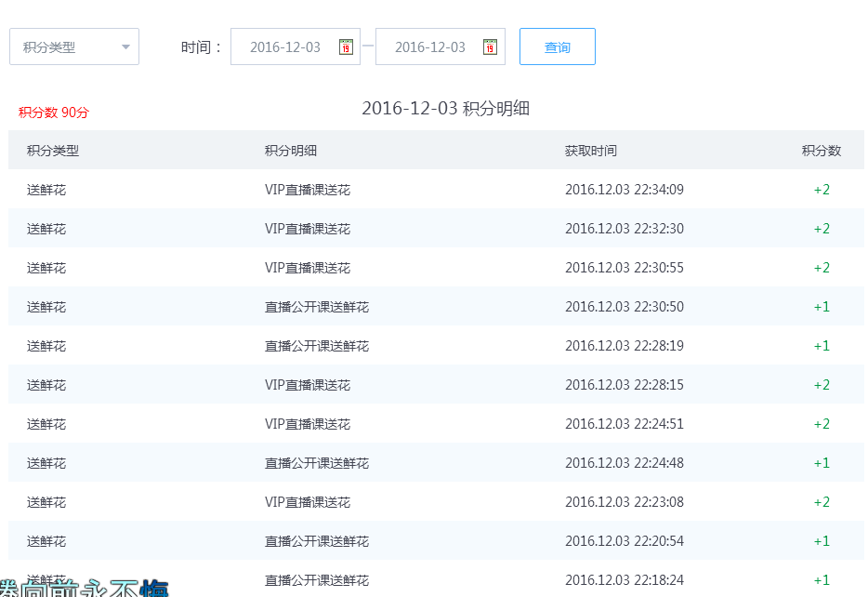The height and width of the screenshot is (597, 868).
Task: Select the row timestamped 22:24:48
Action: [624, 463]
